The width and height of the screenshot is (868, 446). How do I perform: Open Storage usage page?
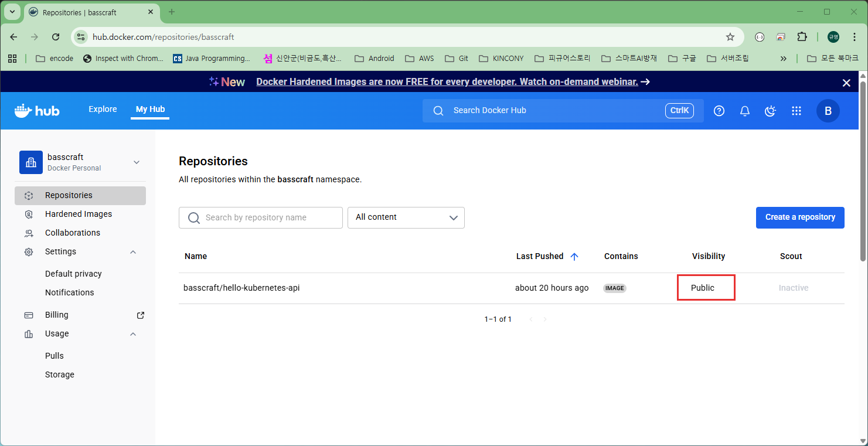point(60,375)
